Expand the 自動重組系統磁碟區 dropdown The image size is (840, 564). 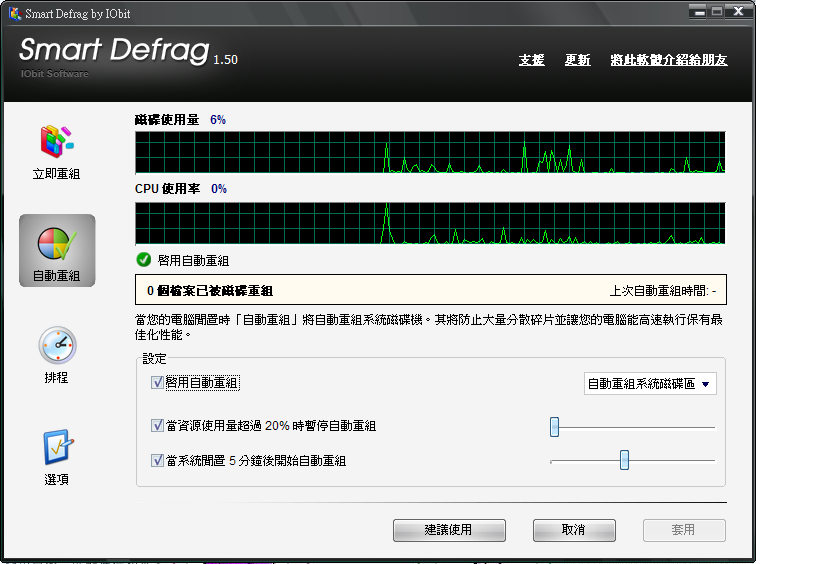pos(650,383)
